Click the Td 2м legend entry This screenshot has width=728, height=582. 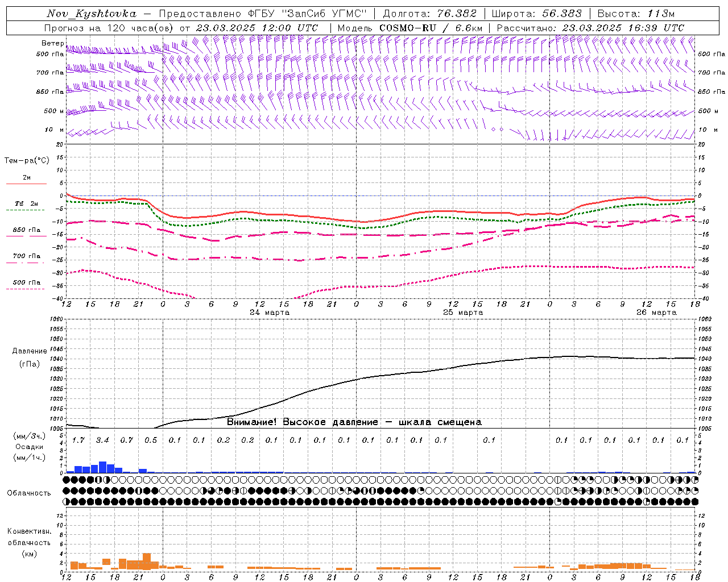27,203
